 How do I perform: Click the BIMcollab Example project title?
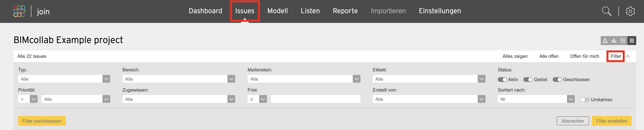pyautogui.click(x=68, y=40)
